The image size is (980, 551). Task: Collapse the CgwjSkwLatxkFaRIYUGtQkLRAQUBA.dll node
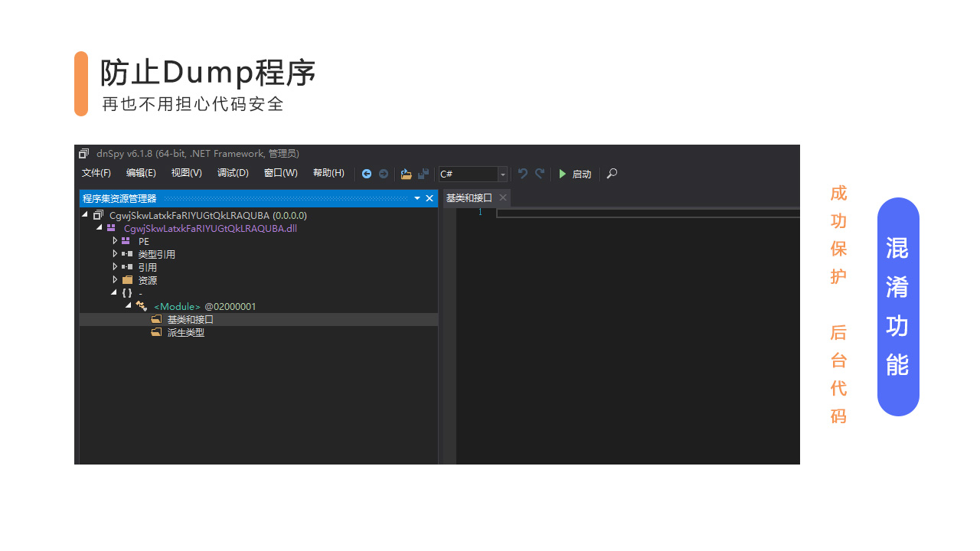100,227
